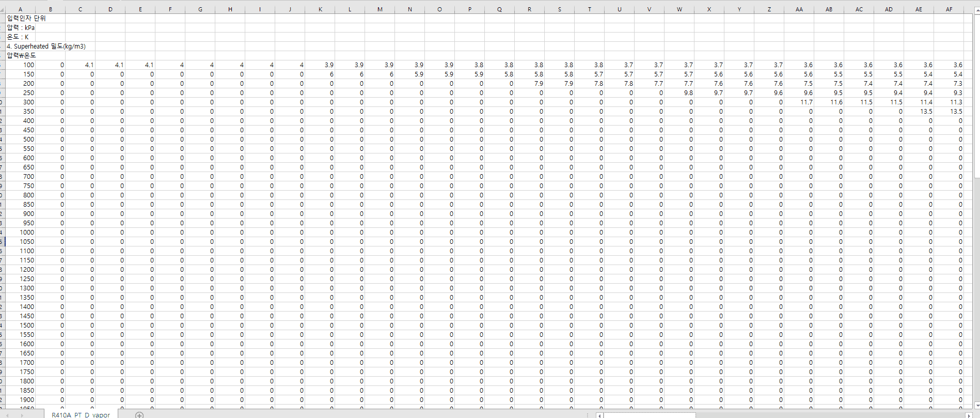
Task: Select the cell containing '온도 : K'
Action: (20, 37)
